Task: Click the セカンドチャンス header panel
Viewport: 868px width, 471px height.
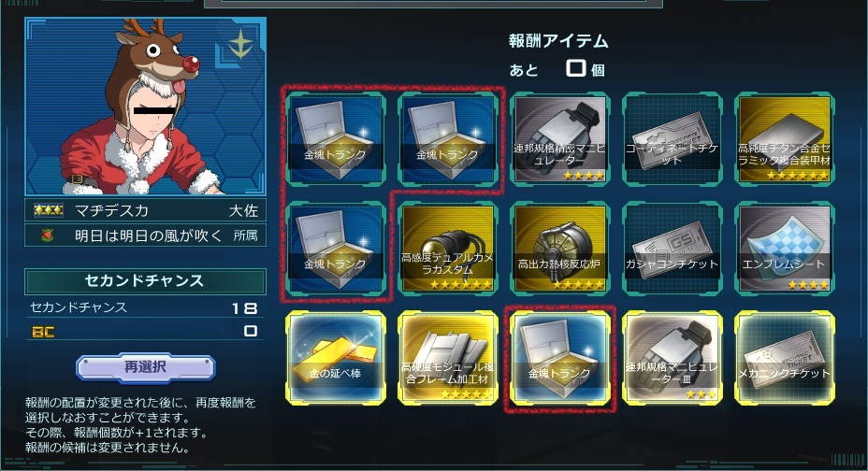Action: click(145, 281)
